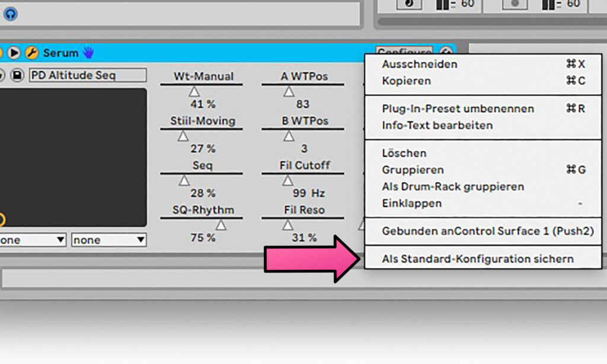Select Gebunden an Control Surface 1 (Push2)

coord(483,231)
